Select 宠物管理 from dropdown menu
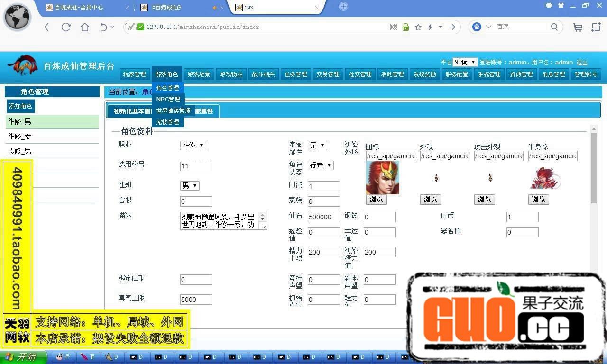Image resolution: width=607 pixels, height=364 pixels. click(168, 122)
